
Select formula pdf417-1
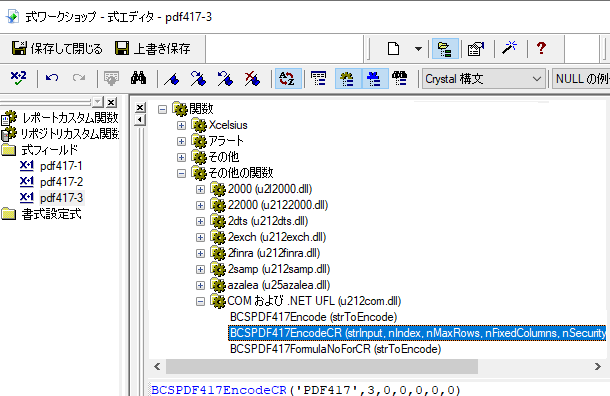point(61,166)
